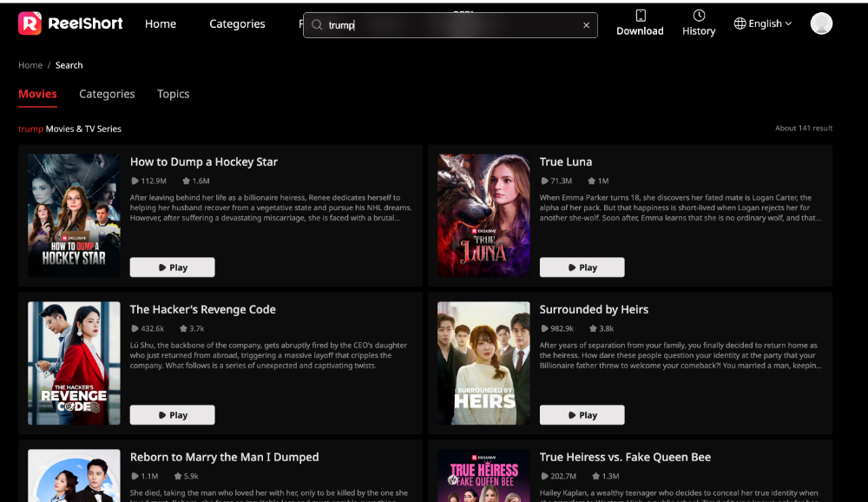Click the Download phone icon

pyautogui.click(x=641, y=15)
